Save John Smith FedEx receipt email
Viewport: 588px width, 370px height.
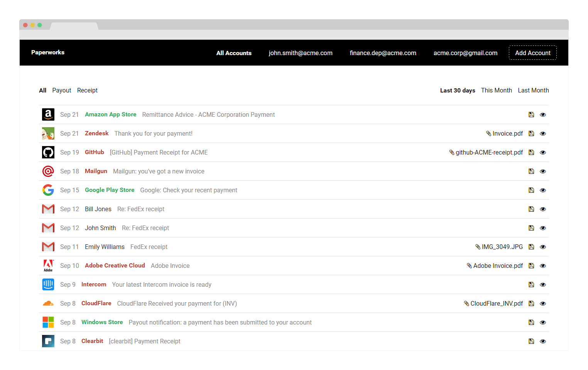coord(531,228)
